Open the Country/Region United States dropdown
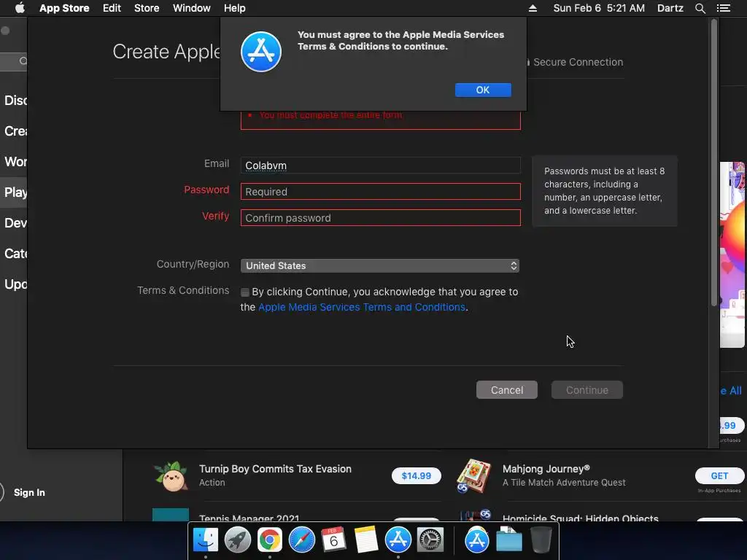Screen dimensions: 747x560 (379, 265)
